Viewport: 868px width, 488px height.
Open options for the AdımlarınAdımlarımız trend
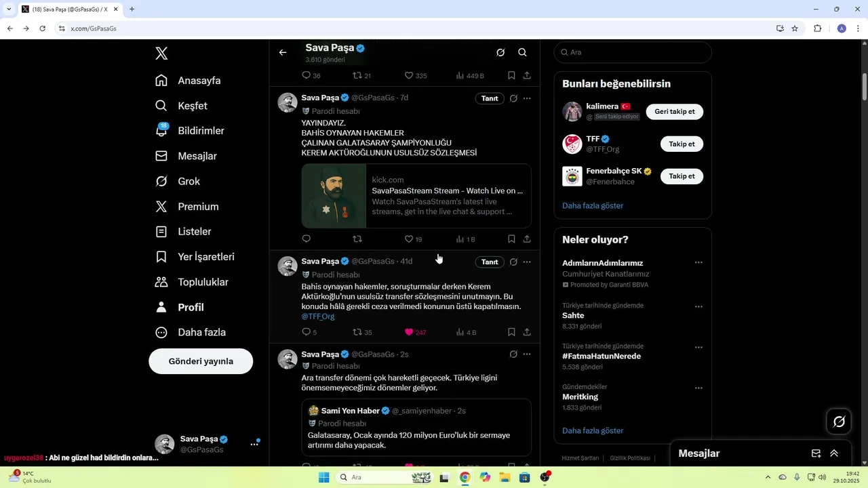tap(698, 263)
